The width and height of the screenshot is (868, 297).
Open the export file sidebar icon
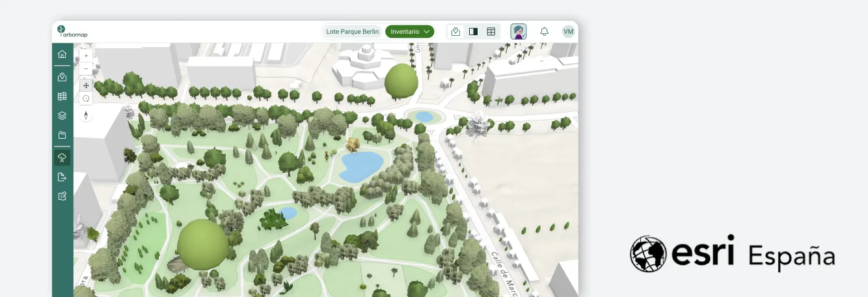click(x=62, y=177)
